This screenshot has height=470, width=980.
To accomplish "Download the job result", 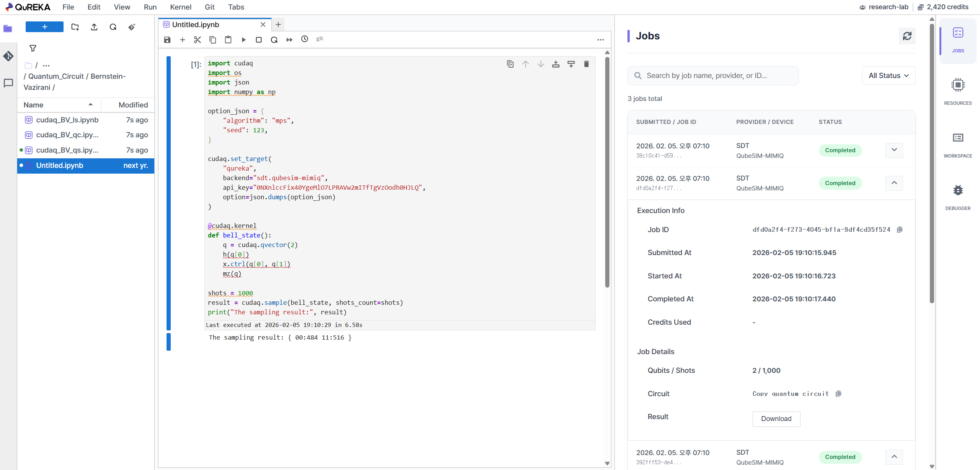I will pos(776,419).
